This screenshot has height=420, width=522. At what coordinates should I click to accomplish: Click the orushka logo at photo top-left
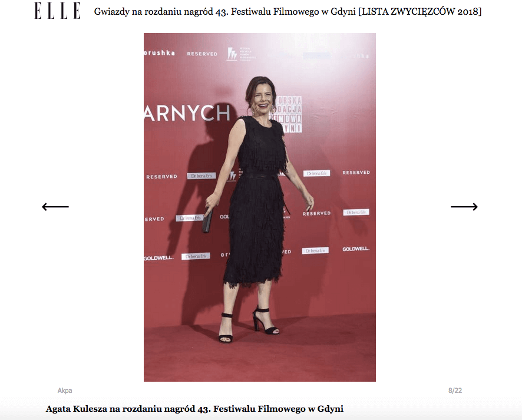pyautogui.click(x=159, y=53)
